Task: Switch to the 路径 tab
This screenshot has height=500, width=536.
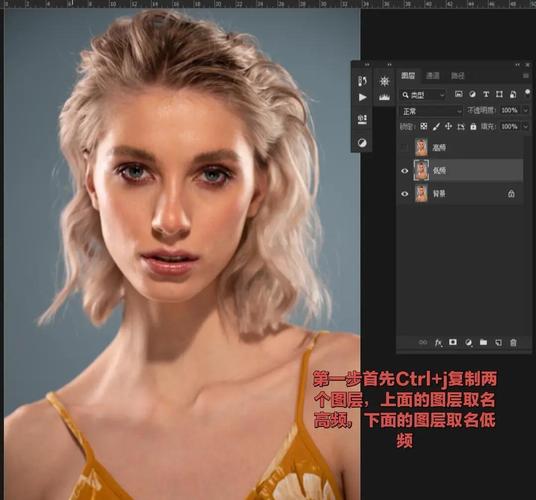Action: [x=458, y=76]
